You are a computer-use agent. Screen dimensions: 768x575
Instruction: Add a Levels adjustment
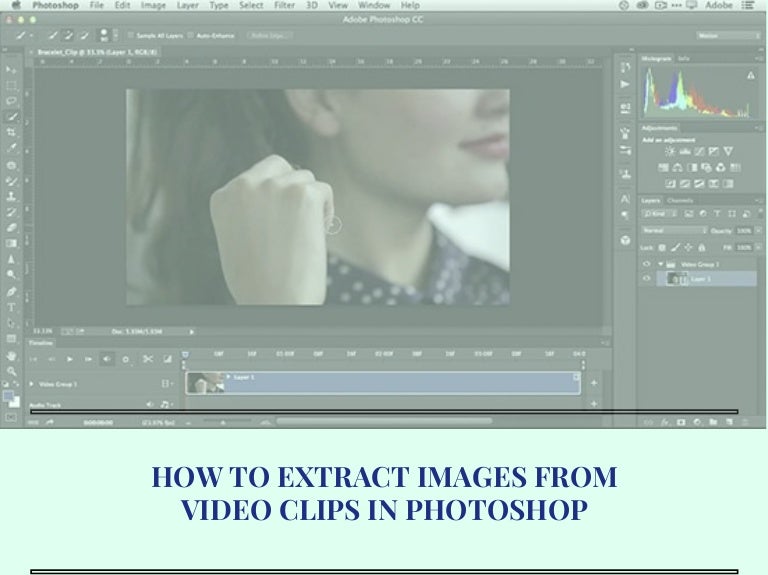[x=685, y=151]
